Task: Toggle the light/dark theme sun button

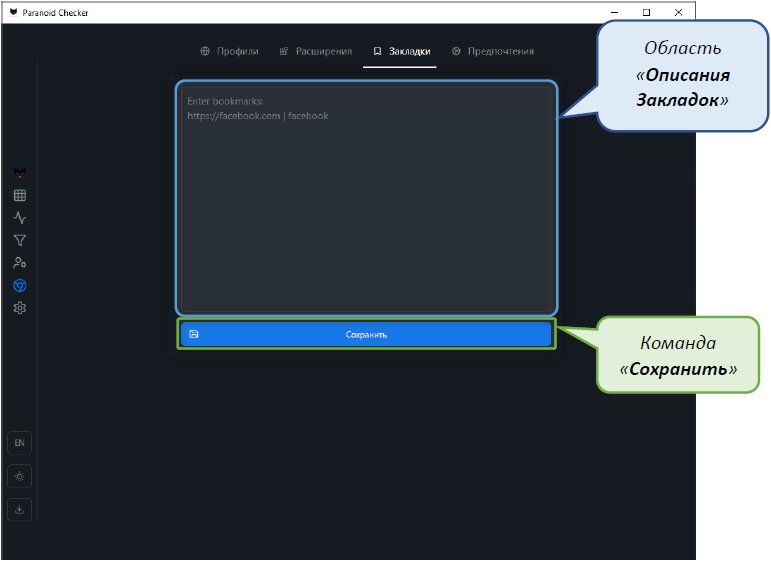Action: [19, 476]
